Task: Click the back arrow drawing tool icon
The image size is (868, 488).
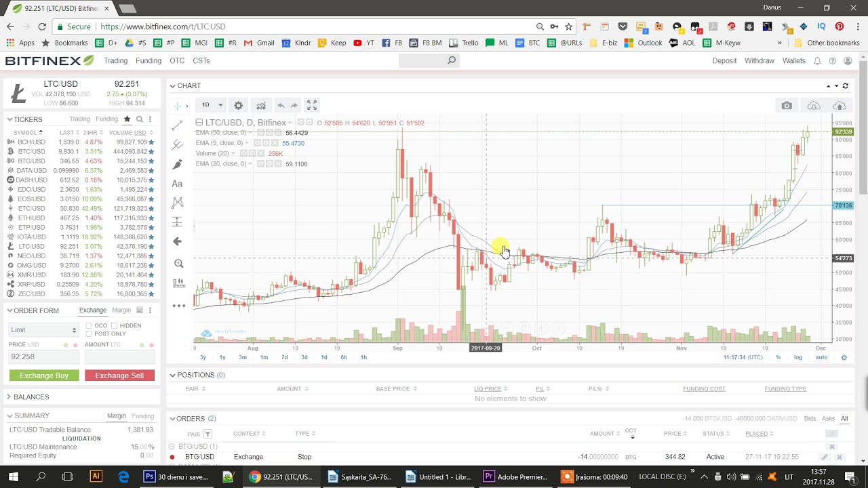Action: pos(178,241)
